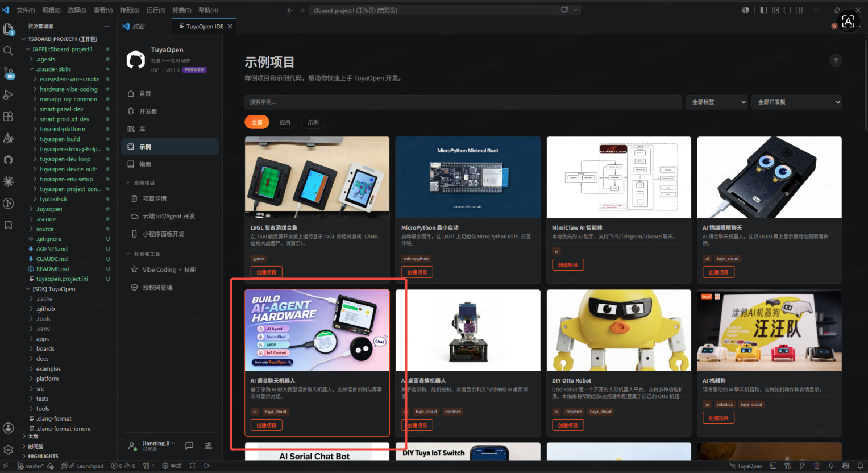Click the trash clean icon in status bar
The image size is (868, 473).
817,466
